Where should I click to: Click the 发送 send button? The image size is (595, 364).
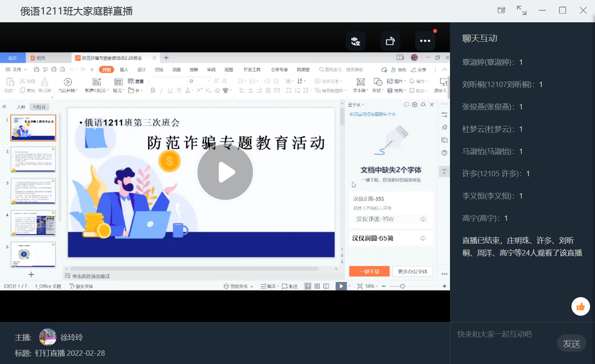point(571,343)
